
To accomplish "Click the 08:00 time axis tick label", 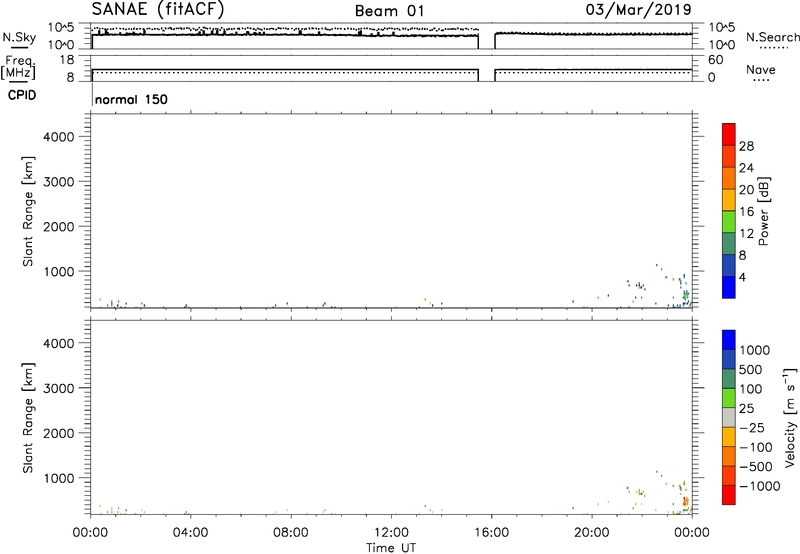I will point(291,533).
